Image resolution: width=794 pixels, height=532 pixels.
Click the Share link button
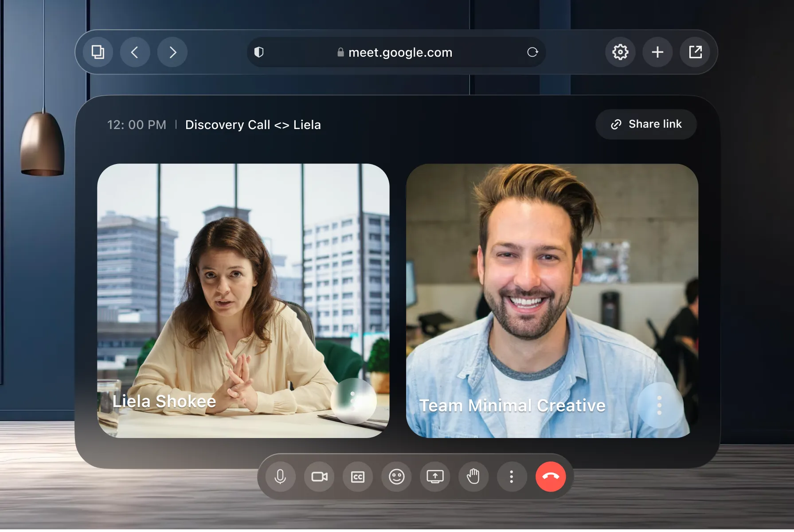pos(646,124)
